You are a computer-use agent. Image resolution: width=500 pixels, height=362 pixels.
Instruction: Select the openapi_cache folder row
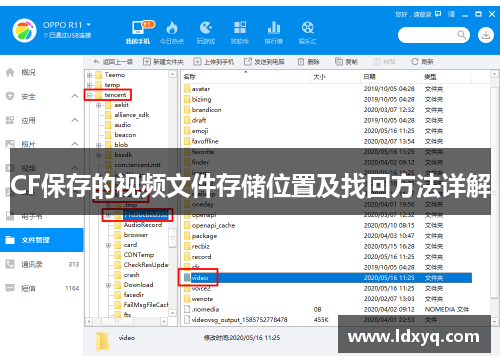327,225
